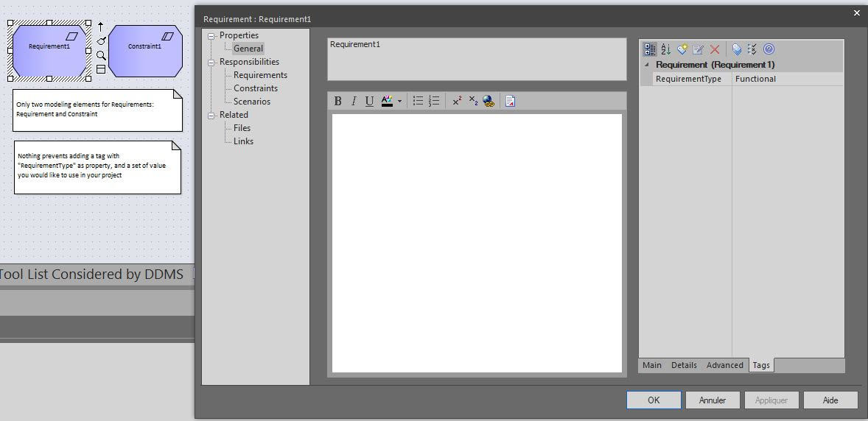Switch to the Main tab
This screenshot has width=868, height=421.
coord(651,365)
